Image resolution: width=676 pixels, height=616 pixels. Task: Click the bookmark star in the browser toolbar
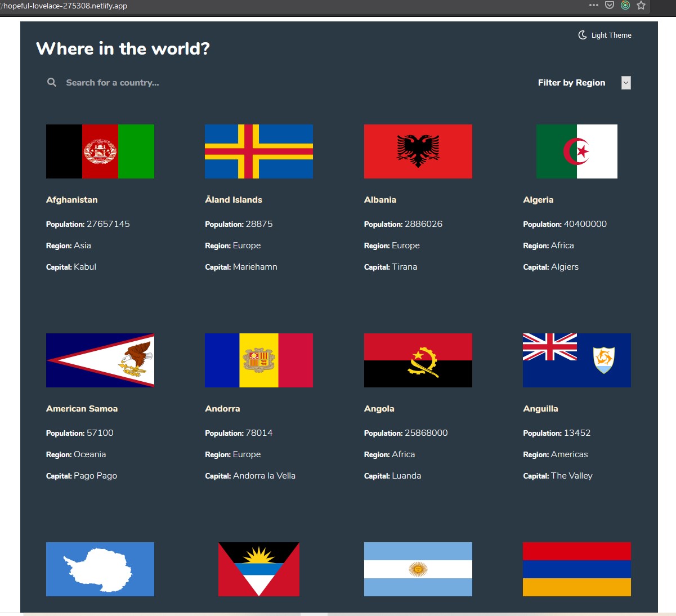(641, 6)
